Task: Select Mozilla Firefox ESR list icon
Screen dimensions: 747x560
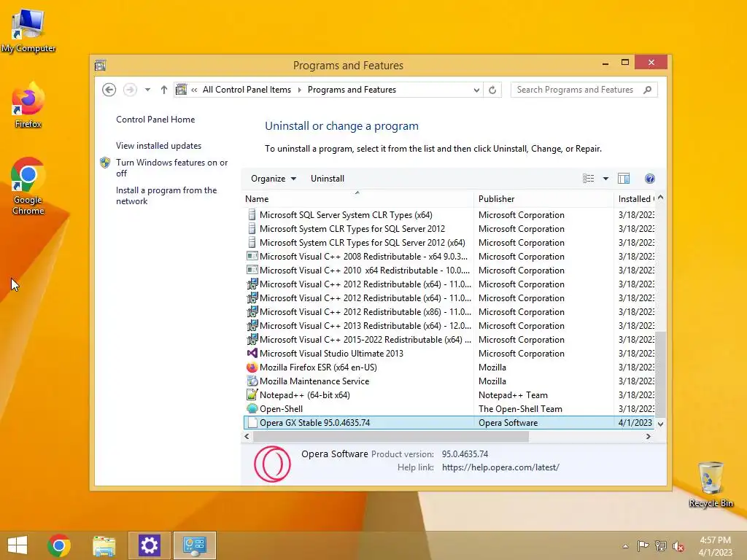Action: point(252,367)
